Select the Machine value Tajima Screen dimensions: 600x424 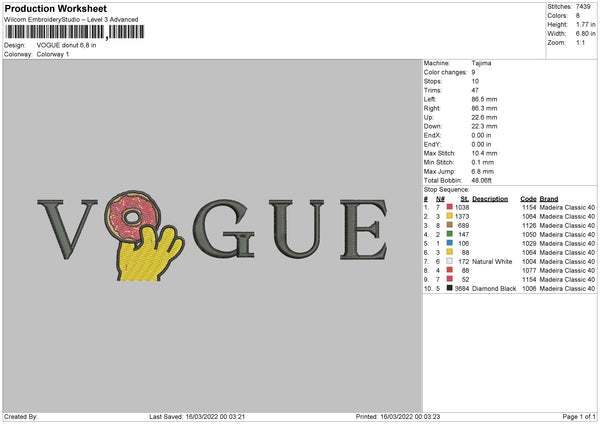point(481,63)
